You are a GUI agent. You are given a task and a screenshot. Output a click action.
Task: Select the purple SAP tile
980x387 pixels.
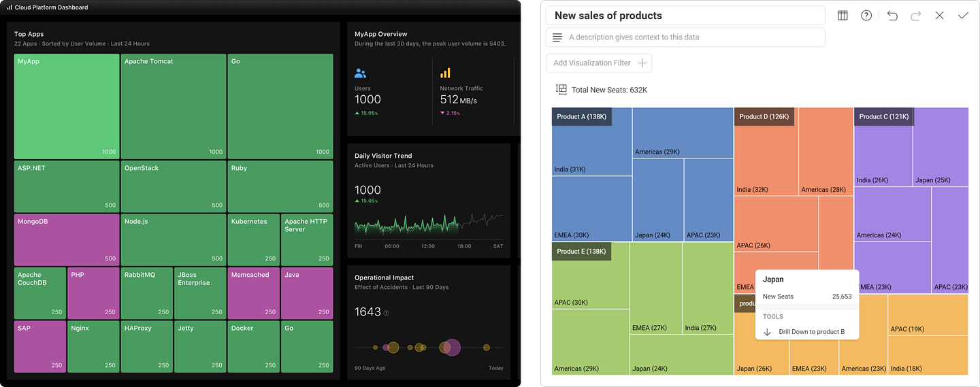pos(40,347)
